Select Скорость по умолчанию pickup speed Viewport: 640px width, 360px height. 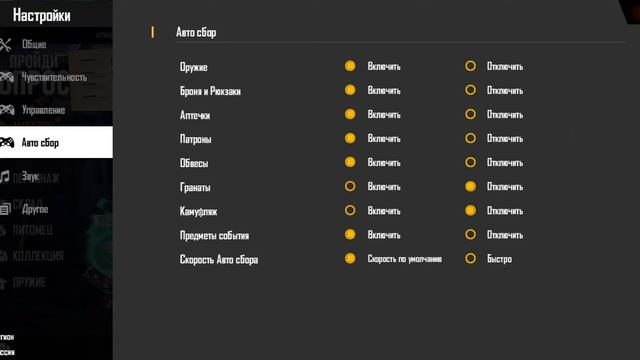350,259
